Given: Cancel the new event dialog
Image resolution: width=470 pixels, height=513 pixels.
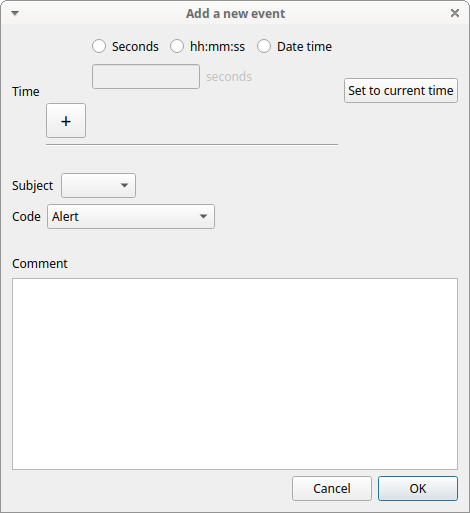Looking at the screenshot, I should [x=332, y=489].
